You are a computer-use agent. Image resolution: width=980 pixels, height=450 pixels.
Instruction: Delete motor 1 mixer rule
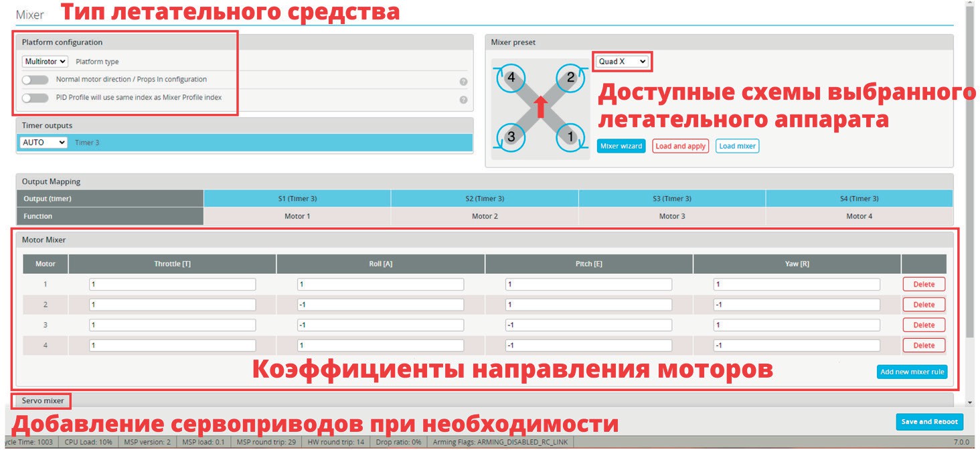[924, 284]
